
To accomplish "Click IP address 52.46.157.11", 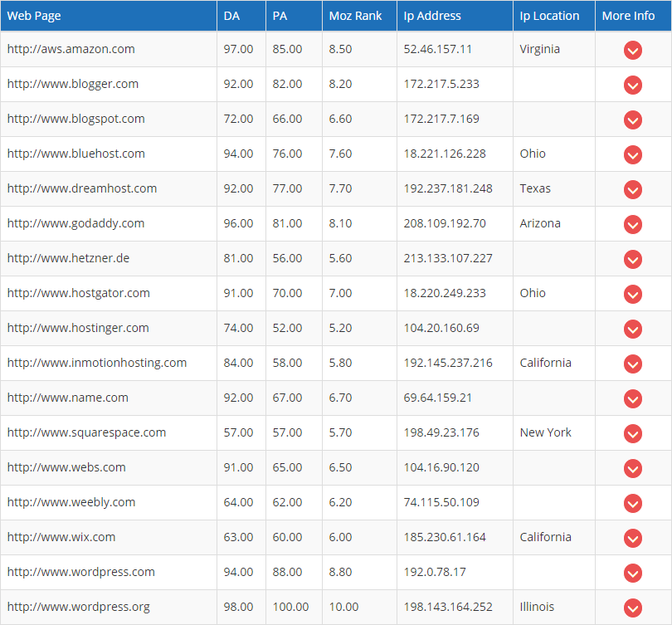I will 437,49.
